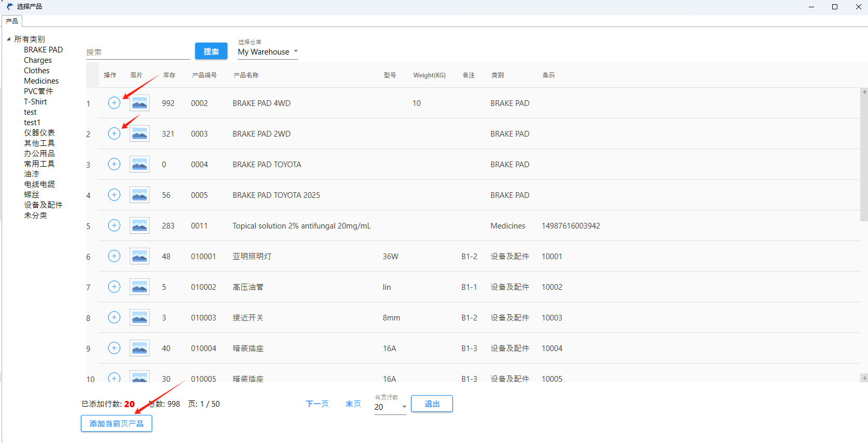Image resolution: width=868 pixels, height=442 pixels.
Task: Add BRAKE PAD 2WD using its plus icon
Action: tap(114, 133)
